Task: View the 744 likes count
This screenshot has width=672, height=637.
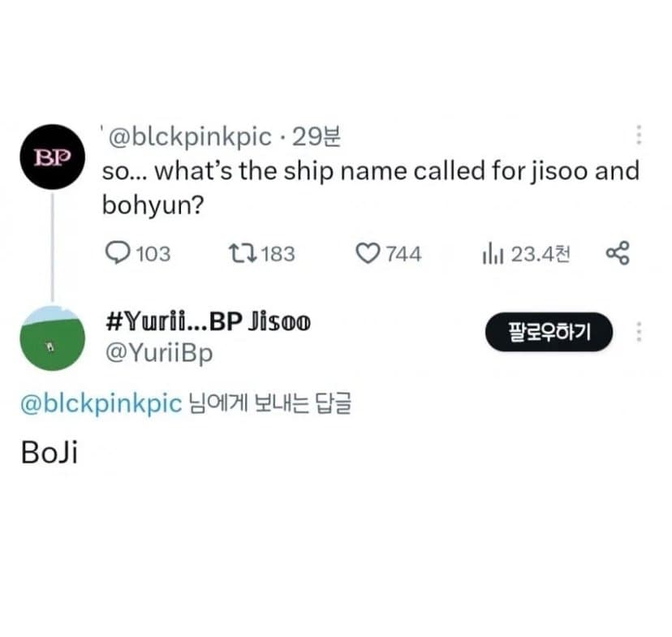Action: point(403,254)
